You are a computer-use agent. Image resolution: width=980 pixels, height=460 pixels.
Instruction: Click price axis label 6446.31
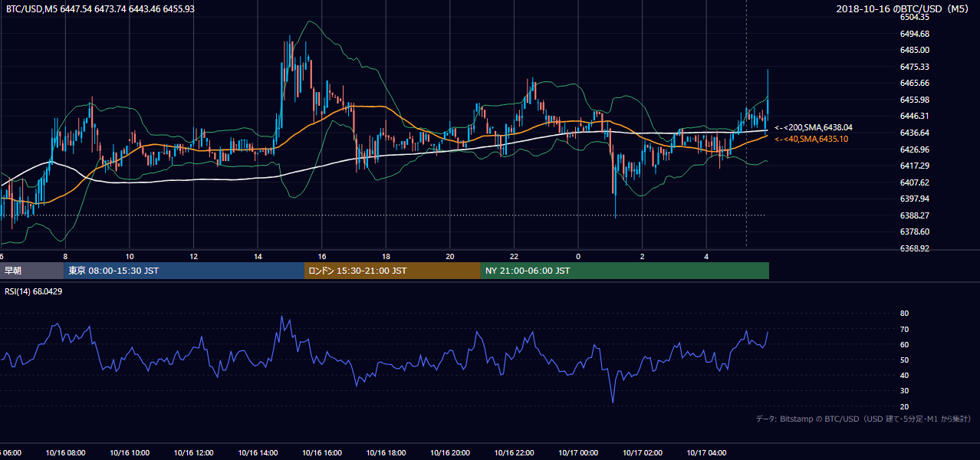coord(914,116)
